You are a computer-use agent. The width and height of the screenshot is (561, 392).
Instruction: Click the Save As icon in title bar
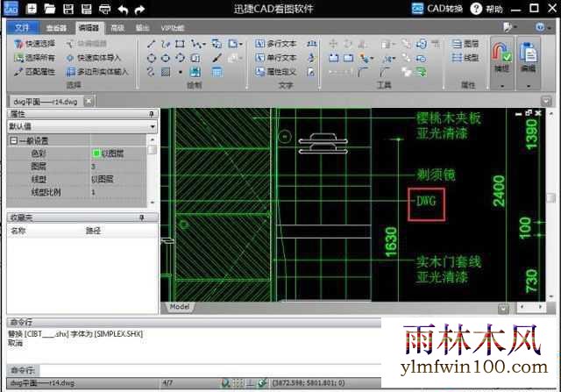pyautogui.click(x=86, y=9)
